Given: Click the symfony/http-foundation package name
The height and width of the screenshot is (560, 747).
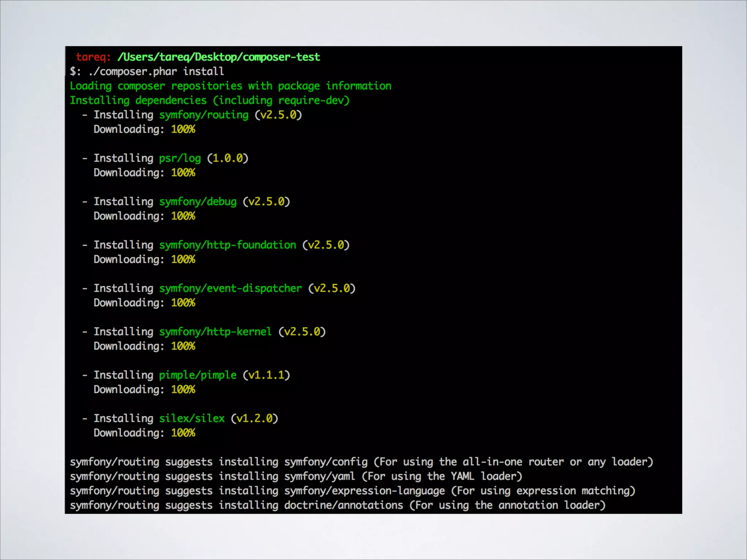Looking at the screenshot, I should 228,245.
